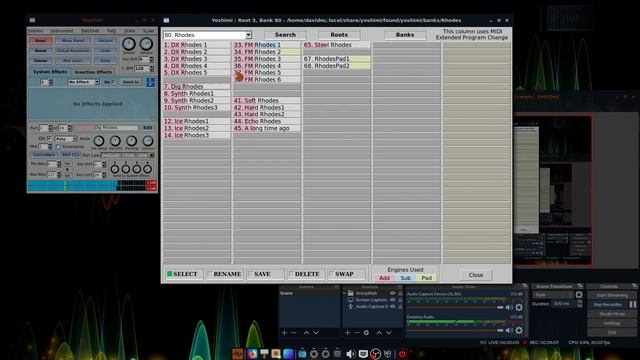Select instrument 33. FM Rhodes 1
Screen dimensions: 640x360
267,45
